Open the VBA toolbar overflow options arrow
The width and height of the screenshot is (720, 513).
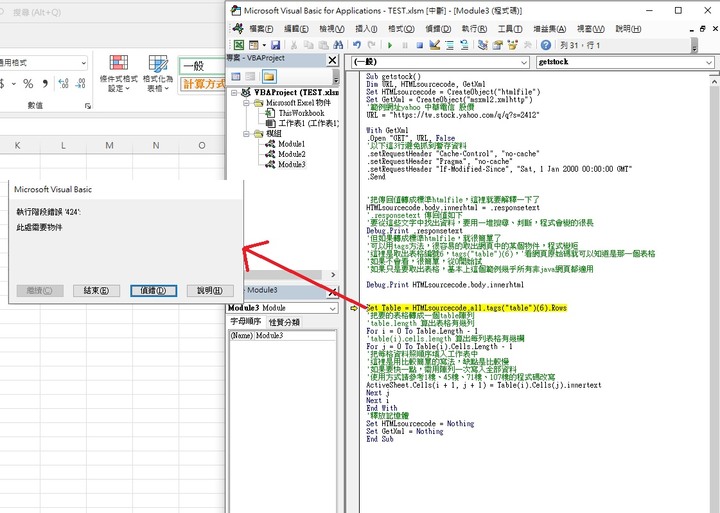694,47
